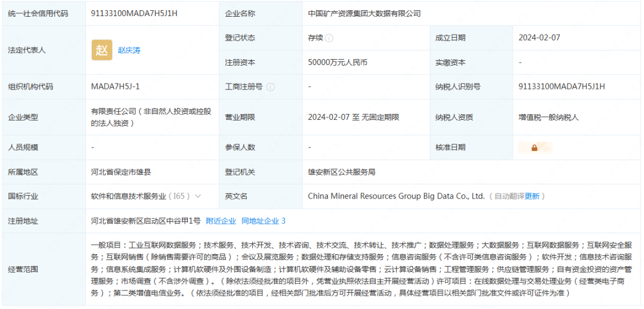Click the 企业名称 label
This screenshot has width=644, height=309.
coord(240,14)
